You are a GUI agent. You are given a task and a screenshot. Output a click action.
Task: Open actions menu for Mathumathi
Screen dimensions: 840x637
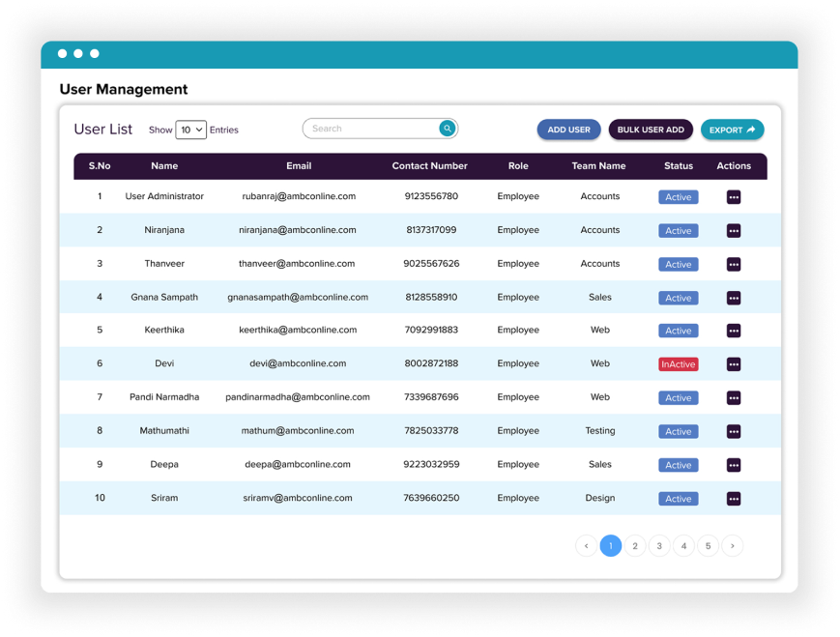pos(734,430)
